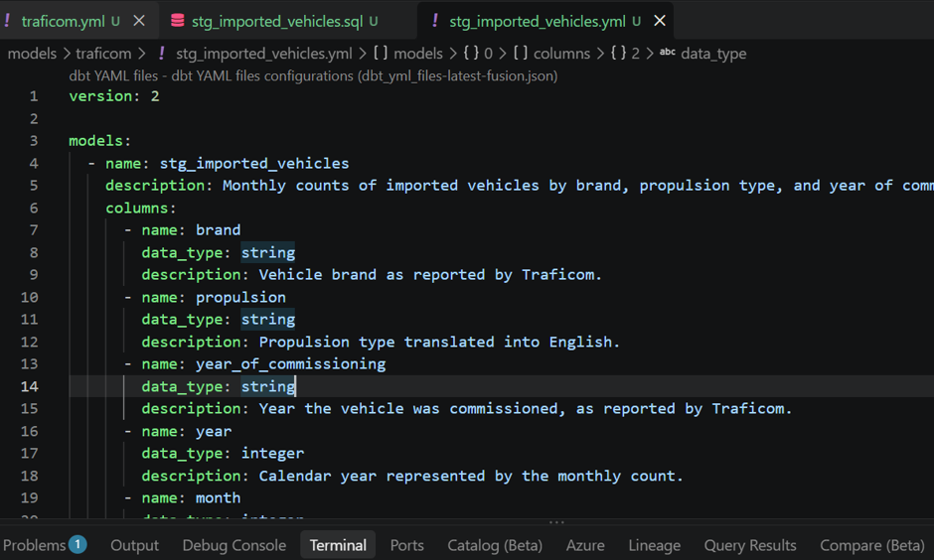Open the Debug Console panel
Screen dimensions: 934x560
tap(234, 545)
